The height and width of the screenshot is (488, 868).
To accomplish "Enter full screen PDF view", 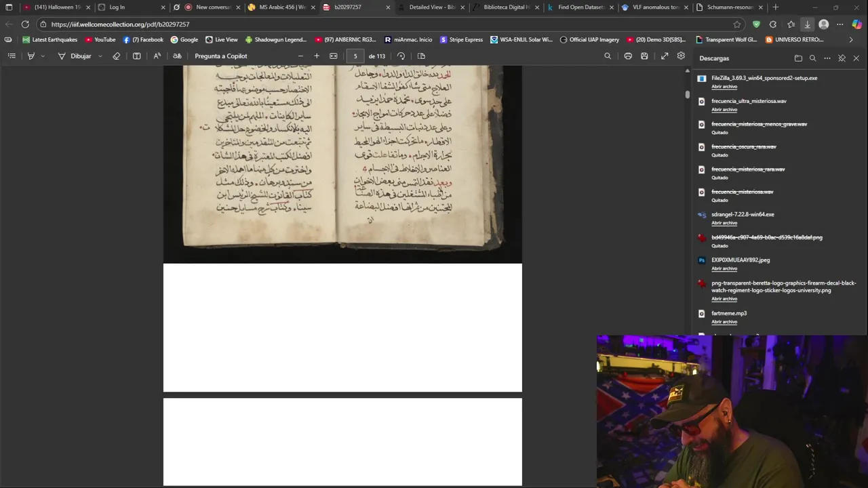I will pos(665,56).
